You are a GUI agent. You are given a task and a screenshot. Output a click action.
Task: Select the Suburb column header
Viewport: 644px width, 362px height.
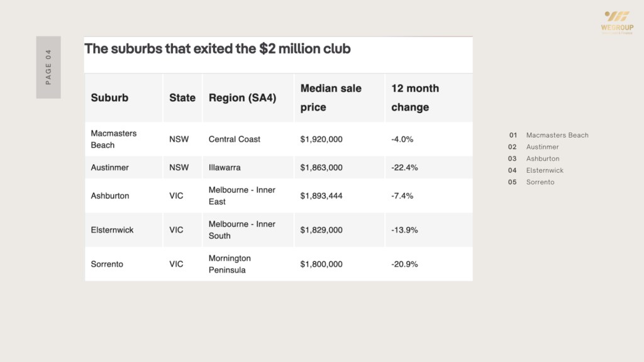click(x=109, y=97)
